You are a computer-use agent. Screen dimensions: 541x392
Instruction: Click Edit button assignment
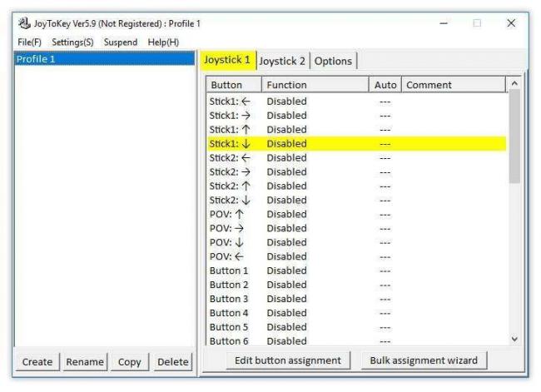288,360
